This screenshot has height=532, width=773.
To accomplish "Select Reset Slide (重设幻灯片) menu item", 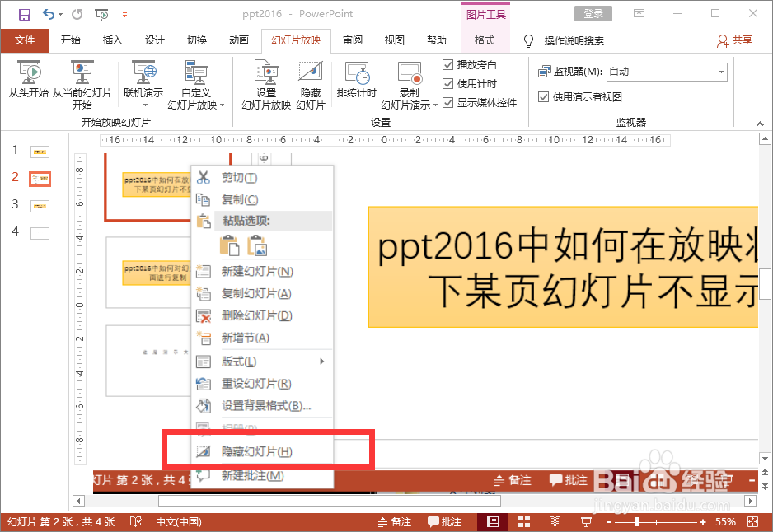I will click(263, 384).
